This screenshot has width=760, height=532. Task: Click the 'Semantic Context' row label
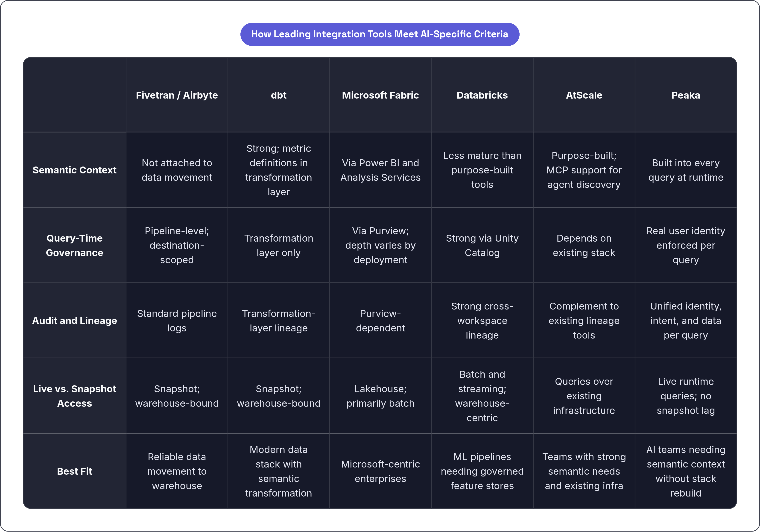pyautogui.click(x=74, y=170)
